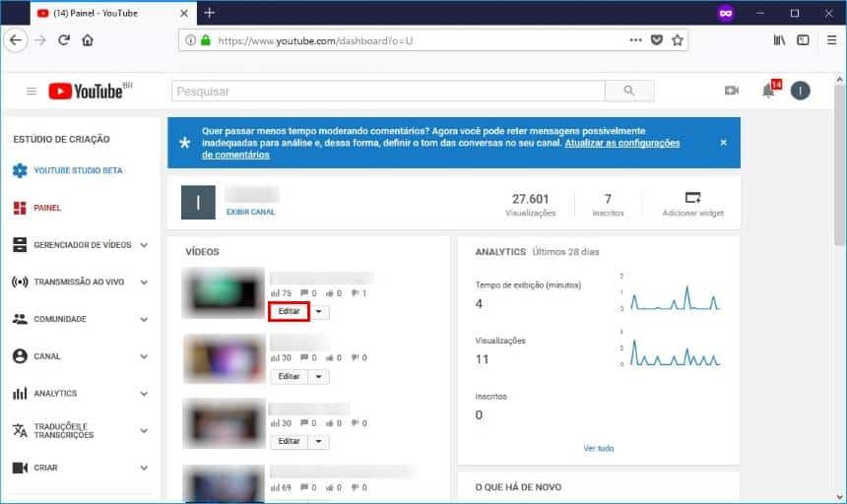Click the Gerenciador de vídeos icon
847x504 pixels.
pyautogui.click(x=20, y=245)
